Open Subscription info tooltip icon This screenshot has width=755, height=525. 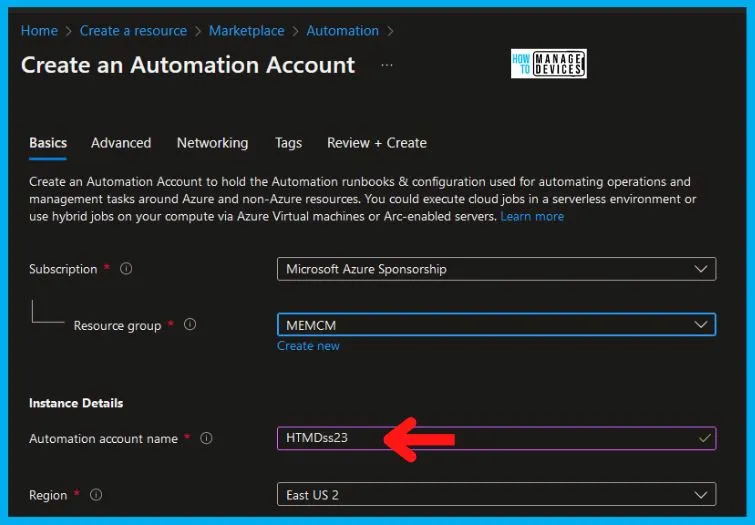[126, 269]
